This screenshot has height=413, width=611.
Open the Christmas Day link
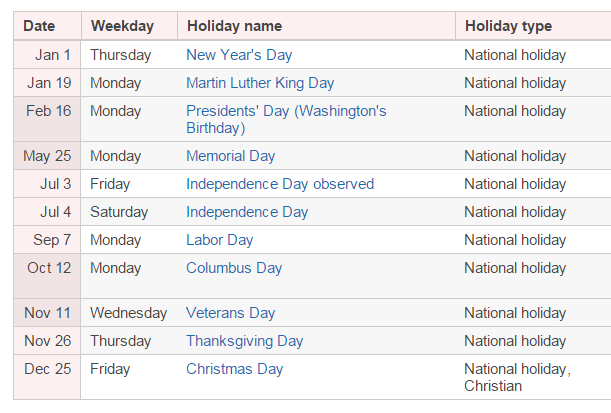[x=234, y=369]
